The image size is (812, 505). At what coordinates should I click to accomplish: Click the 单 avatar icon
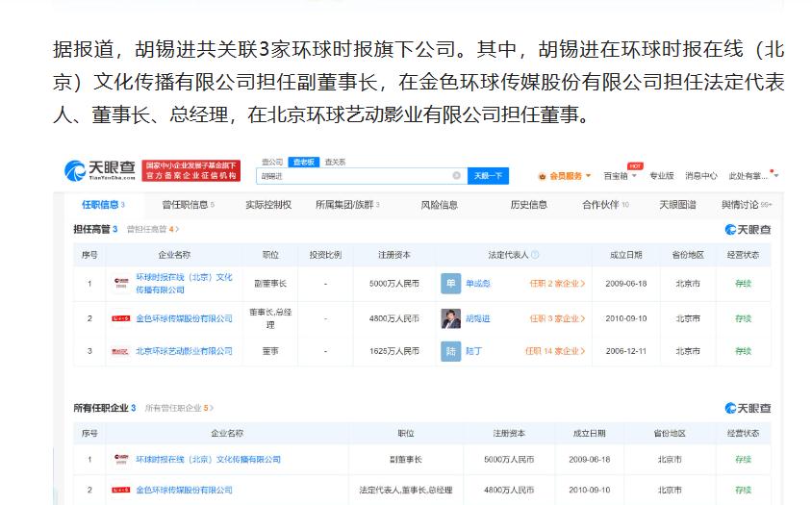coord(450,284)
